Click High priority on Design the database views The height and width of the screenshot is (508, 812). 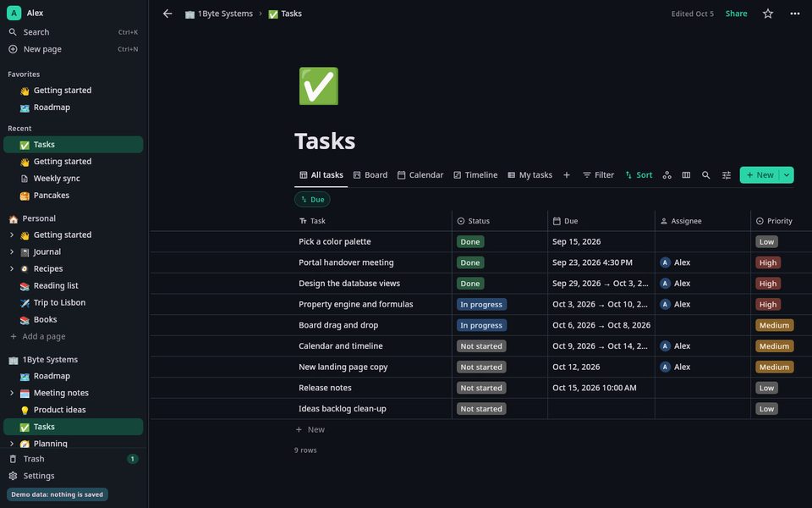tap(767, 284)
